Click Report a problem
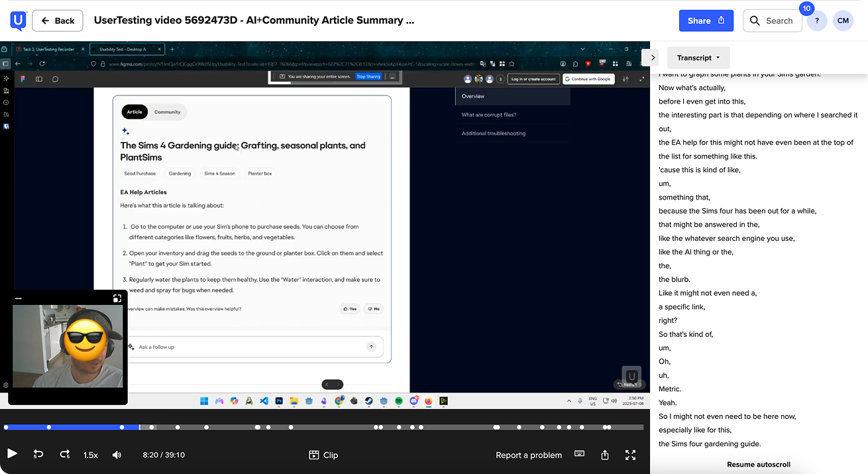 tap(529, 455)
